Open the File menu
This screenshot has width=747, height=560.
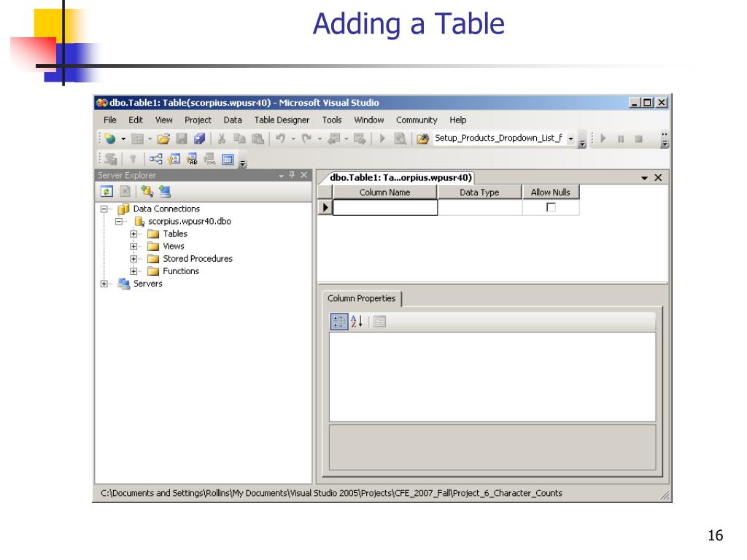pos(110,120)
